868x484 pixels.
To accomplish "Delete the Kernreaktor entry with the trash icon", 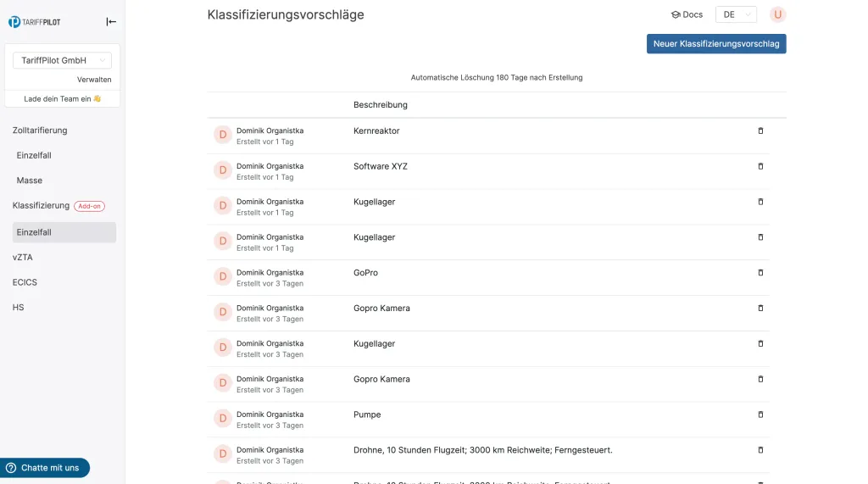I will [760, 131].
